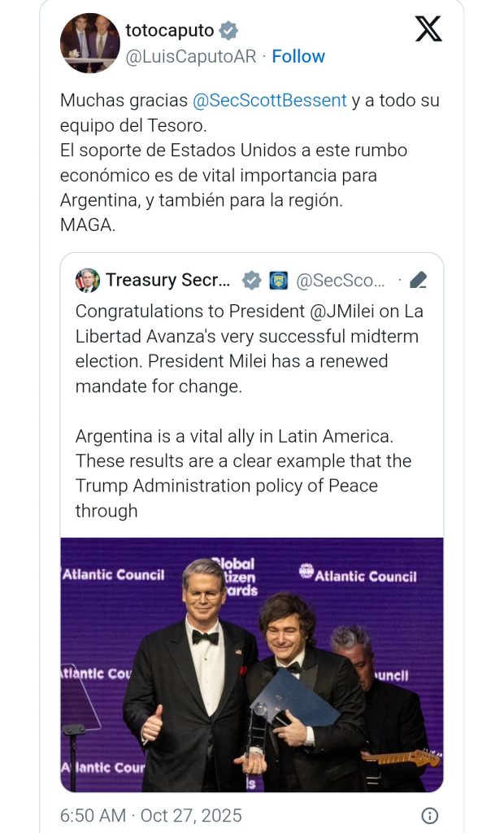504x833 pixels.
Task: Click the pencil edit icon in the quoted post
Action: pyautogui.click(x=419, y=281)
